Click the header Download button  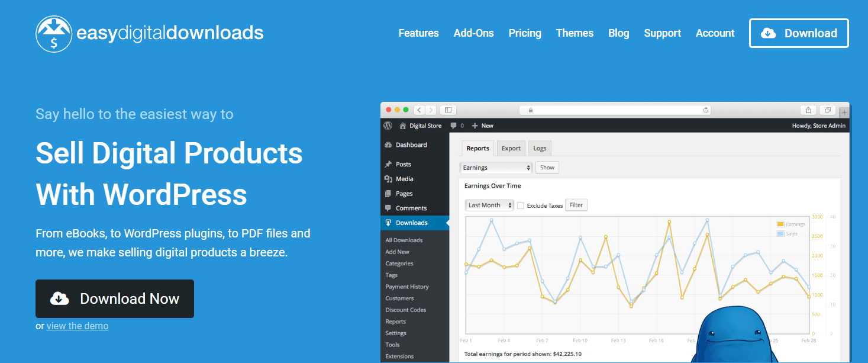(799, 33)
